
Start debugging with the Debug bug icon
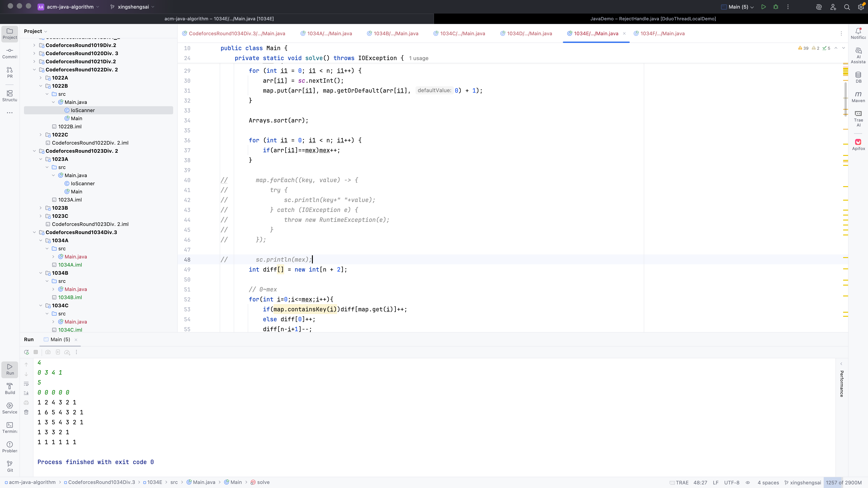coord(776,7)
